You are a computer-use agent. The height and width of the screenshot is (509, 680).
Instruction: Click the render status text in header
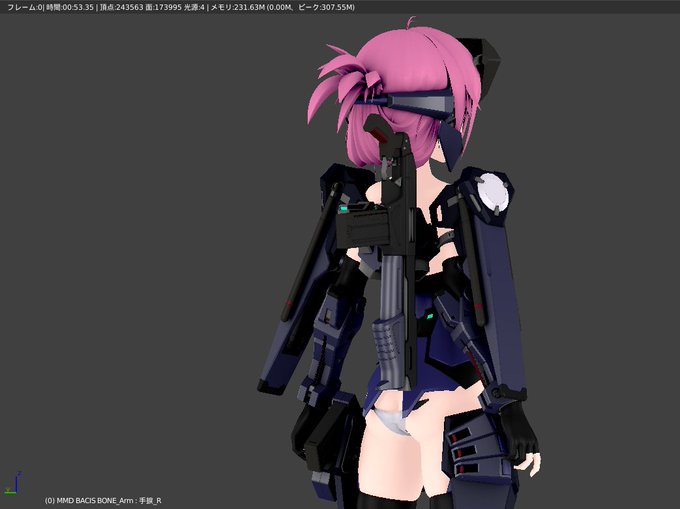coord(180,7)
